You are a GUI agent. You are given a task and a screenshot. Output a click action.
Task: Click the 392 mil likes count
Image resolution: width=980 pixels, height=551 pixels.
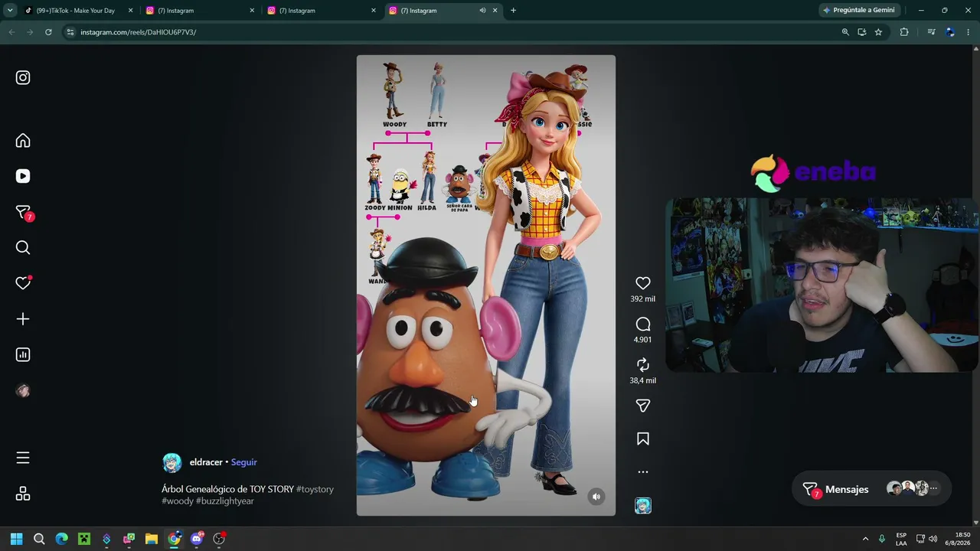click(x=643, y=299)
